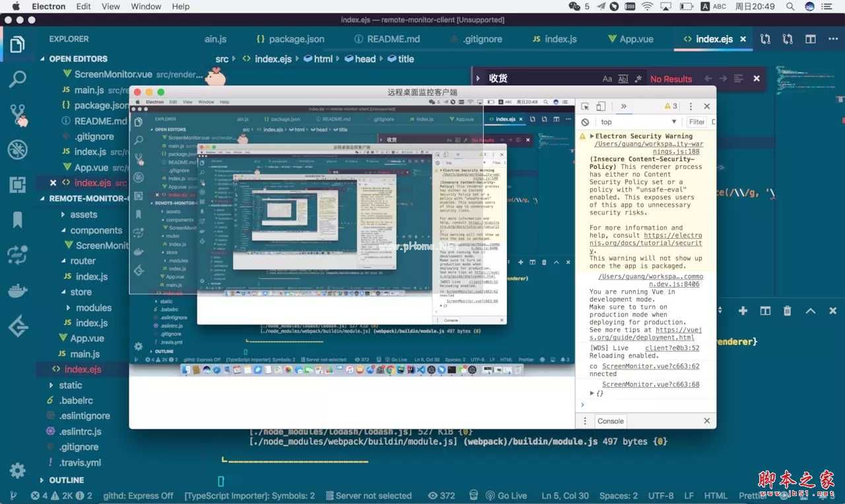845x504 pixels.
Task: Expand the OUTLINE section
Action: click(x=66, y=480)
